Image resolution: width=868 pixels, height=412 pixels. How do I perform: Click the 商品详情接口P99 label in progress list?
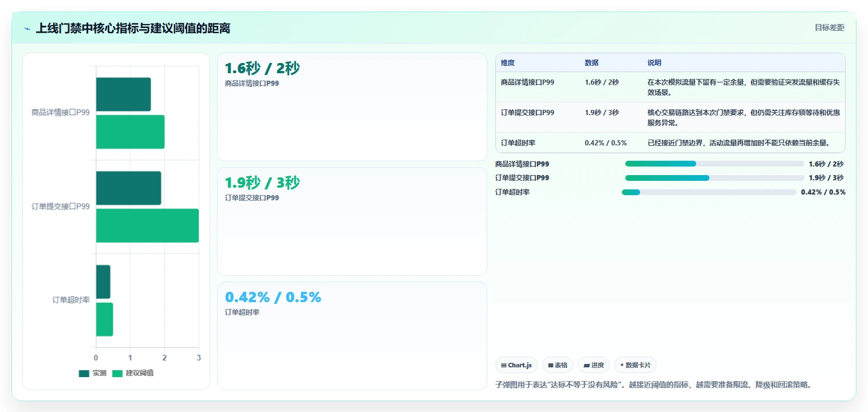pos(522,164)
